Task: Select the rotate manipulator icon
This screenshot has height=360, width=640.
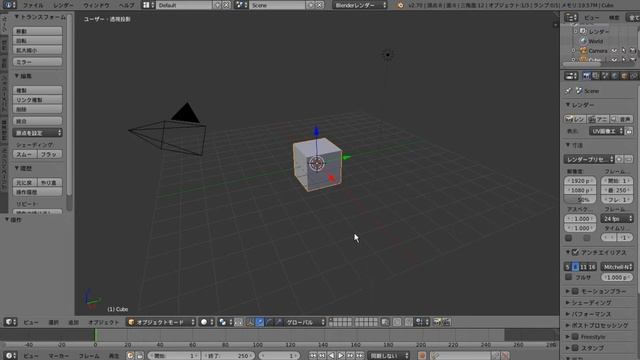Action: [269, 322]
